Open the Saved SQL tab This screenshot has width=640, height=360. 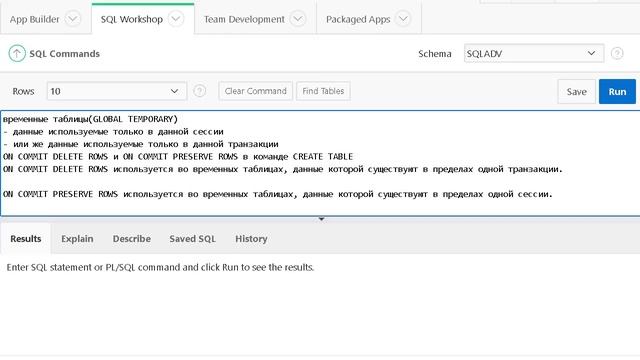coord(192,239)
